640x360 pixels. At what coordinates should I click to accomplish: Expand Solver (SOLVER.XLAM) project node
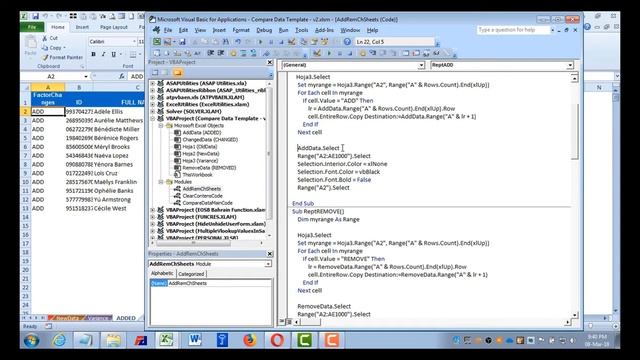pos(153,111)
